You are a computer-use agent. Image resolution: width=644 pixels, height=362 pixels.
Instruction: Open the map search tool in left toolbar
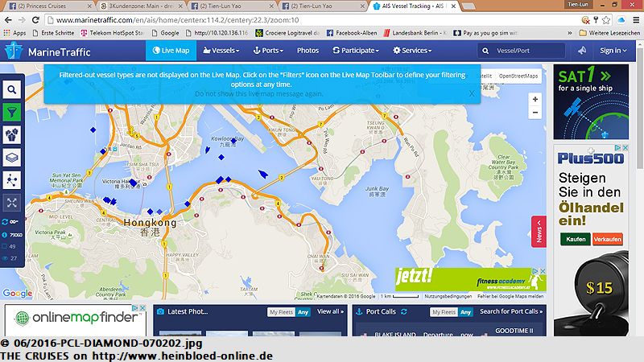click(x=12, y=89)
